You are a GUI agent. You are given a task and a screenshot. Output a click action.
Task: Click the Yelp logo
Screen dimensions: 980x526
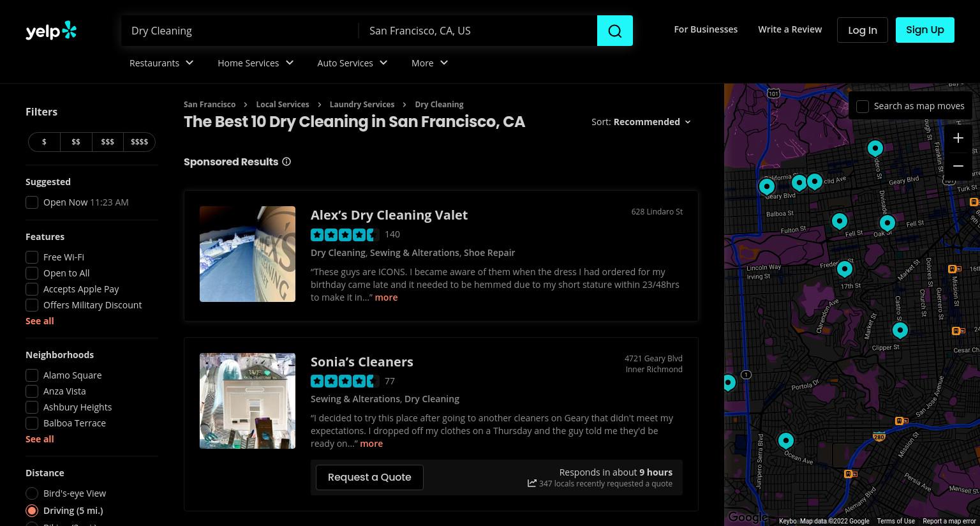(x=51, y=31)
